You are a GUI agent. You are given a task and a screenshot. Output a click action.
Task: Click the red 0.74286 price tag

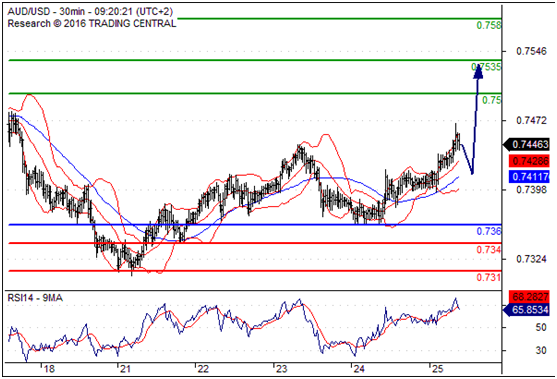point(529,161)
